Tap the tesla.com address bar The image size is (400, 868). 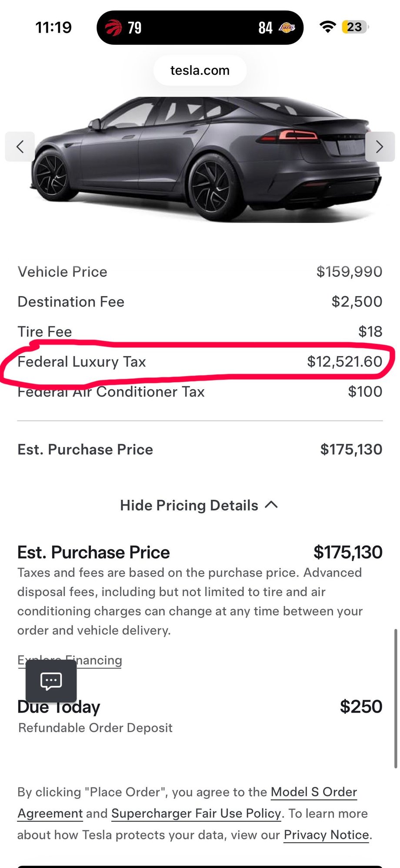200,71
